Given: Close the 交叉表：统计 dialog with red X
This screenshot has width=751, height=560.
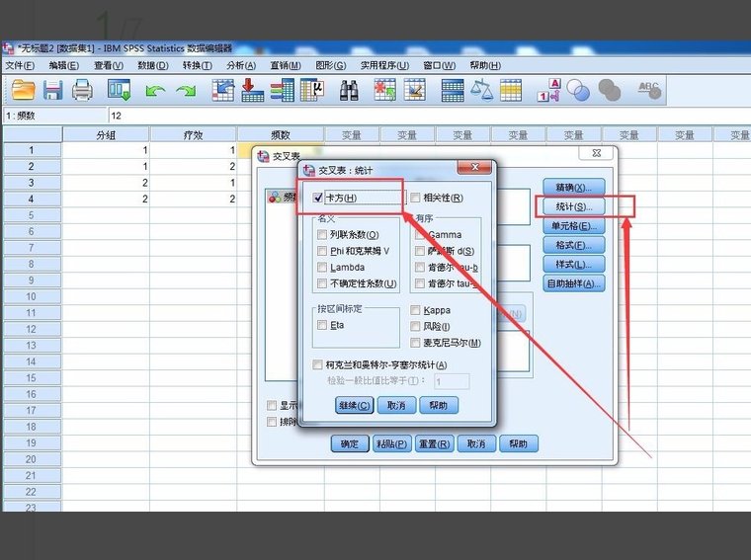Looking at the screenshot, I should (474, 167).
